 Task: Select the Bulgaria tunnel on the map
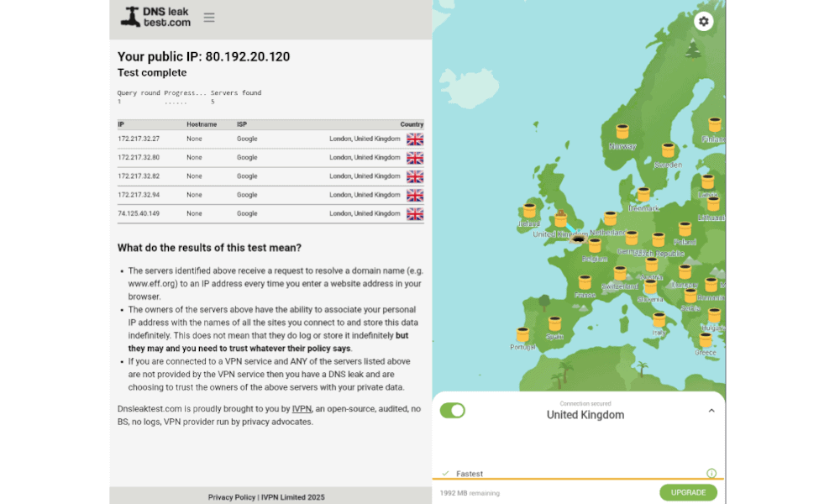[x=714, y=316]
